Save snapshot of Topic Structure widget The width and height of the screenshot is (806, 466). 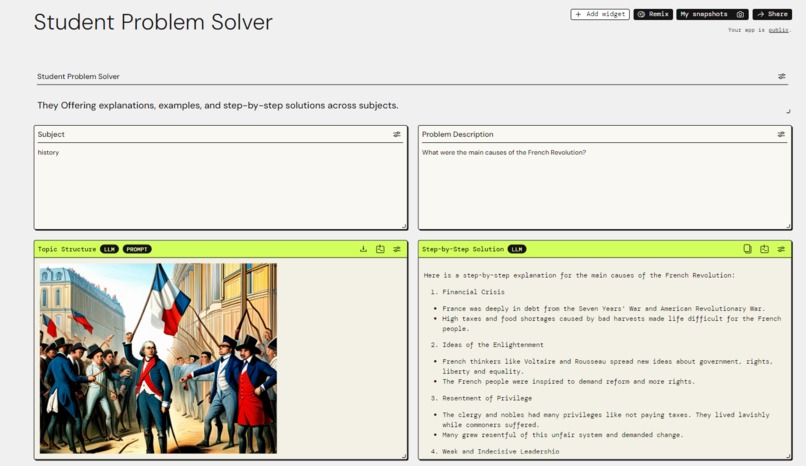(x=380, y=249)
